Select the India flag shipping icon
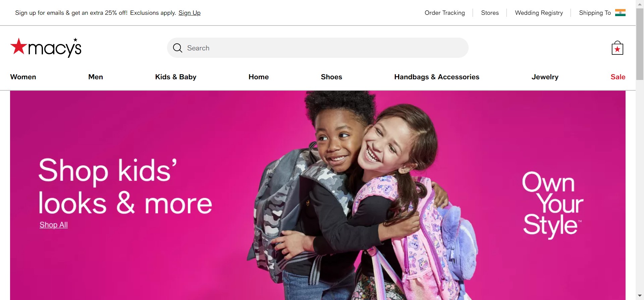The height and width of the screenshot is (300, 644). pyautogui.click(x=620, y=13)
